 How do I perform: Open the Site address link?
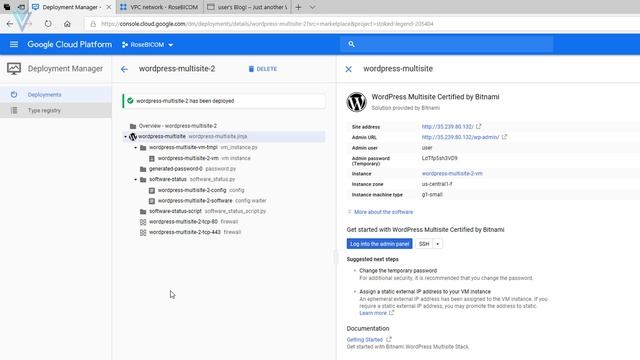447,127
